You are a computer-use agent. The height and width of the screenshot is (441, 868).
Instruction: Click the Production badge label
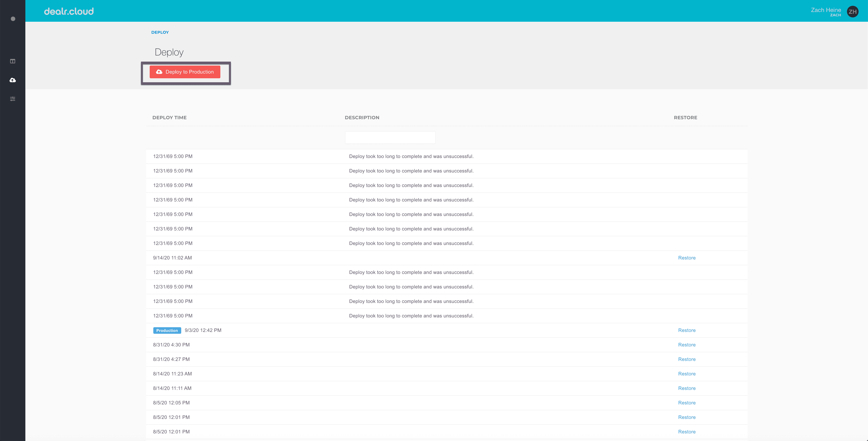click(167, 330)
